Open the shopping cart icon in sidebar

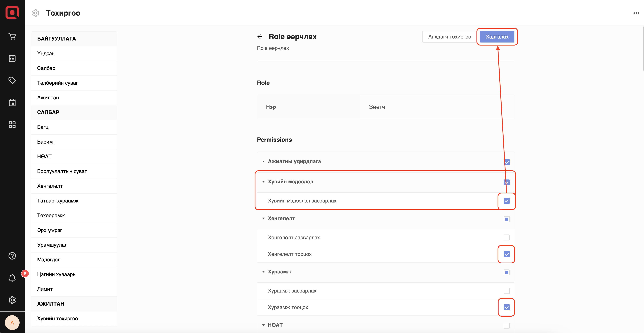[x=12, y=36]
